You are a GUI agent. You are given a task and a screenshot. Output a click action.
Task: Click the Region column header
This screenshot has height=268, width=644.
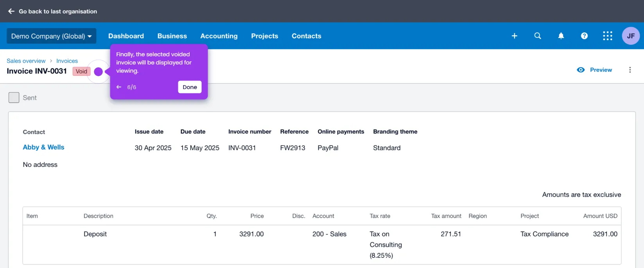point(477,216)
